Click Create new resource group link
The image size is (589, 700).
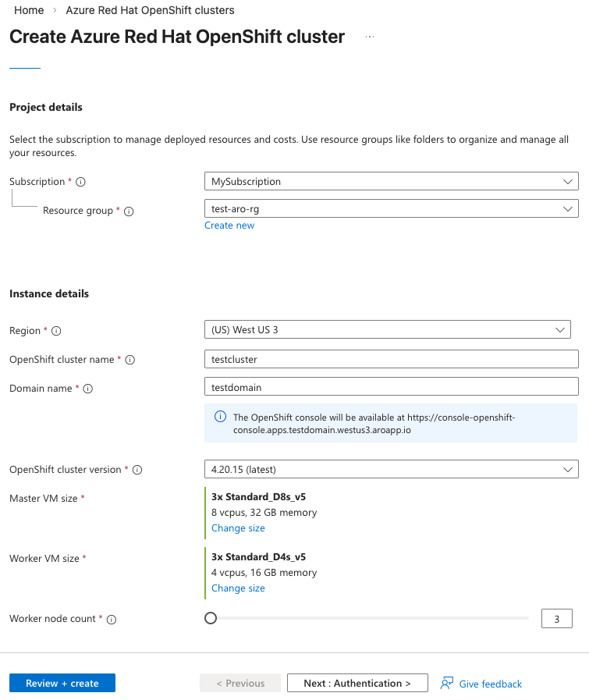229,226
